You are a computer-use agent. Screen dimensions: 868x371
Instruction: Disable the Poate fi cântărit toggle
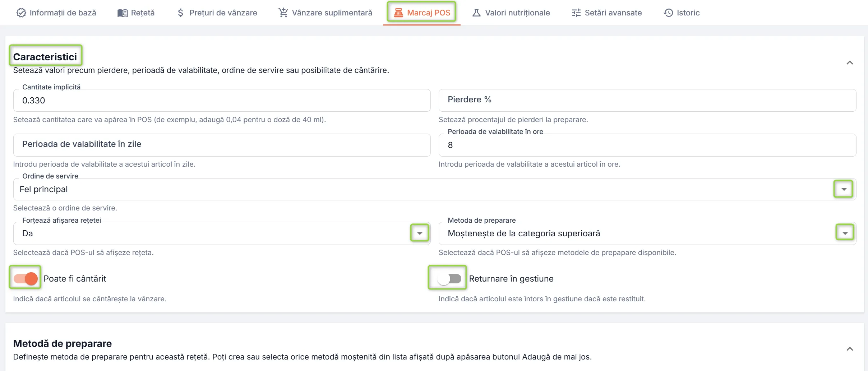click(26, 279)
